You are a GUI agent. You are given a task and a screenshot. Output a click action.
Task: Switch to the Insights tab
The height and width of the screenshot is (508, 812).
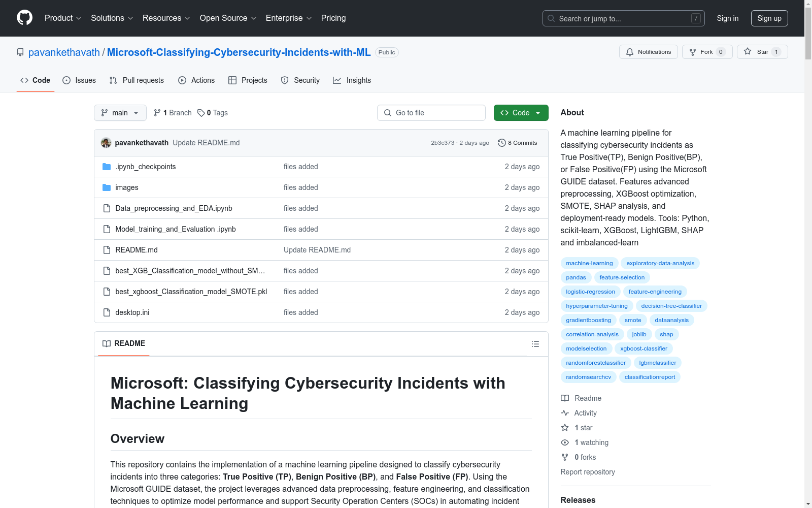(352, 80)
